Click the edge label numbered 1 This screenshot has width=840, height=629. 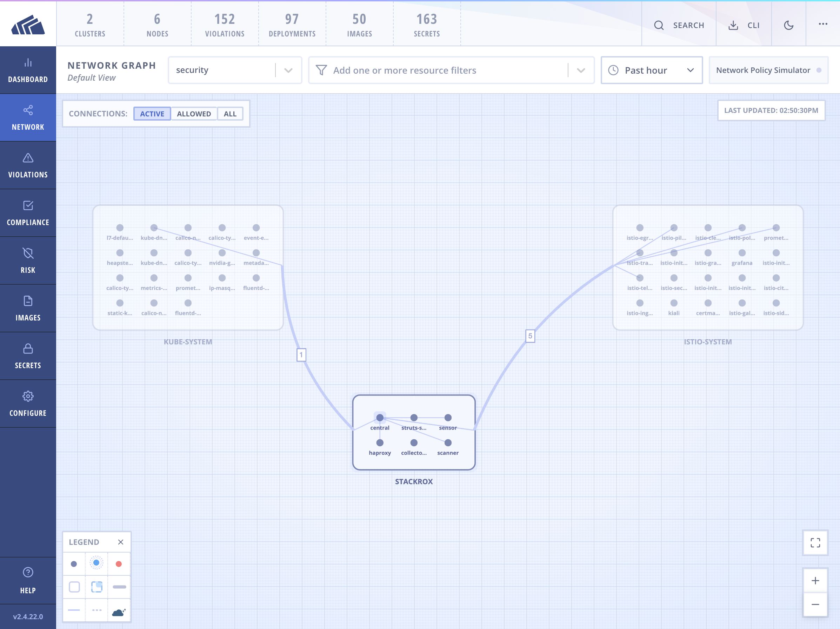point(301,355)
